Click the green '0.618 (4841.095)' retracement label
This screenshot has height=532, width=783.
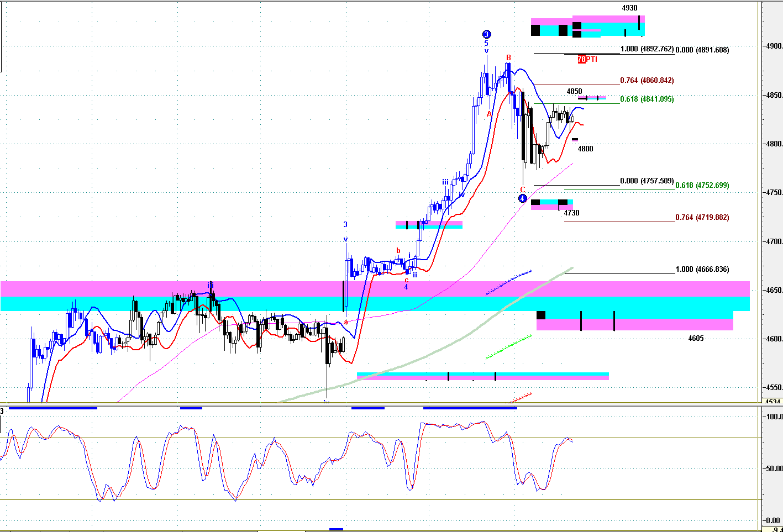[x=647, y=99]
